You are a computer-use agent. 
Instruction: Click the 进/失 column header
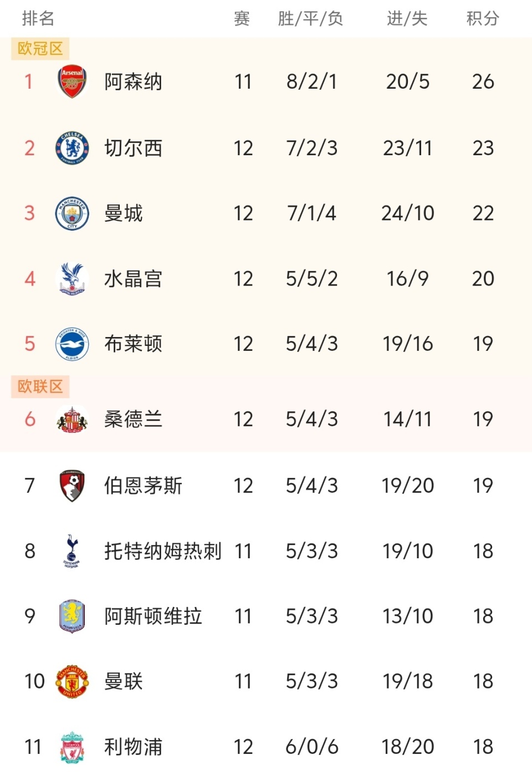click(x=407, y=19)
